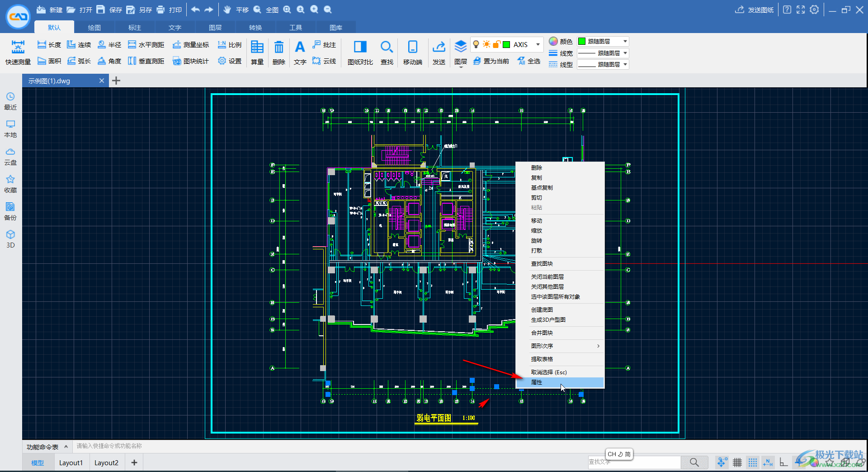Open the Scale (比例) tool

[229, 45]
